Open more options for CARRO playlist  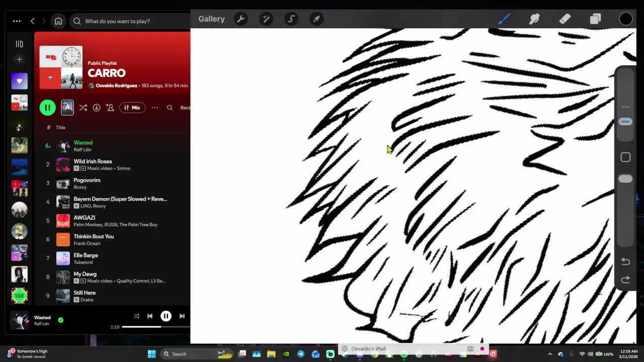pos(155,108)
